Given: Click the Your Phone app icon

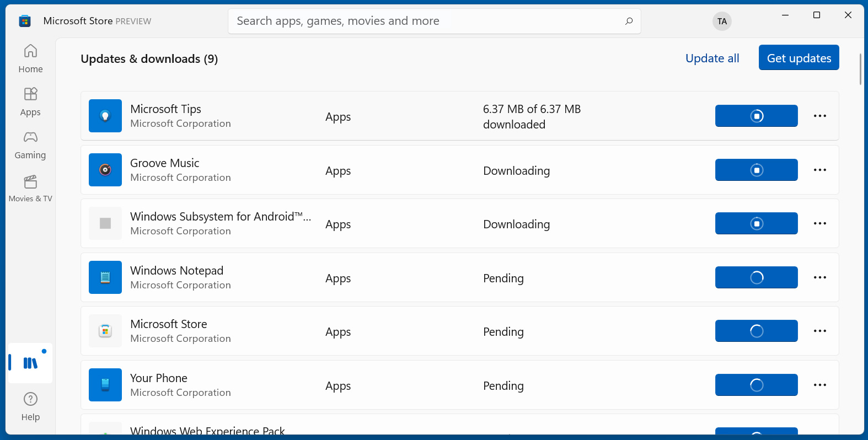Looking at the screenshot, I should click(x=105, y=385).
